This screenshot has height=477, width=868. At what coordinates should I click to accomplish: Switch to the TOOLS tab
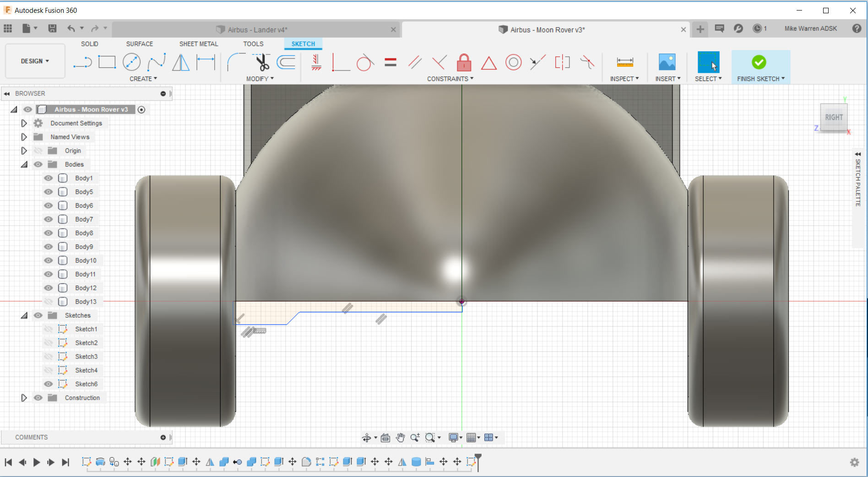point(253,44)
